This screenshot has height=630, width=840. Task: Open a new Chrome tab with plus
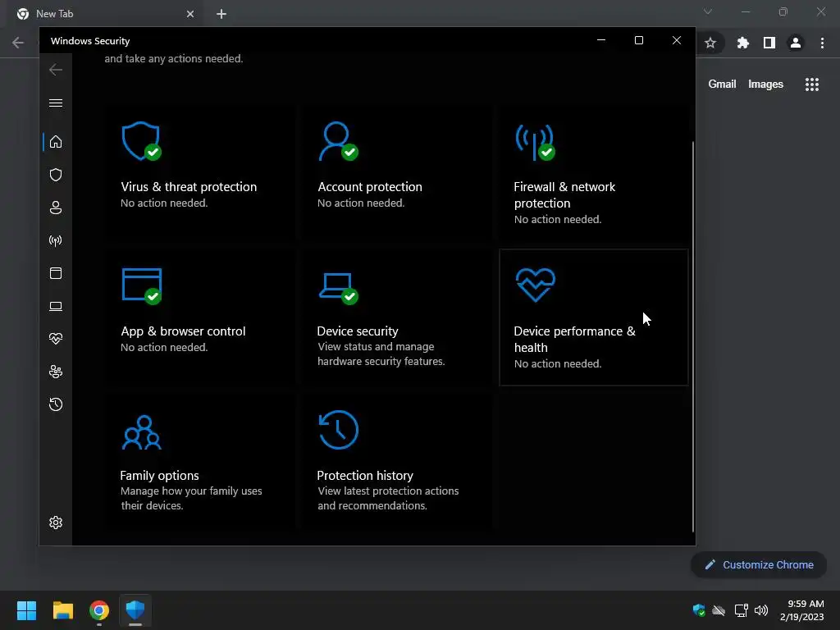[221, 14]
